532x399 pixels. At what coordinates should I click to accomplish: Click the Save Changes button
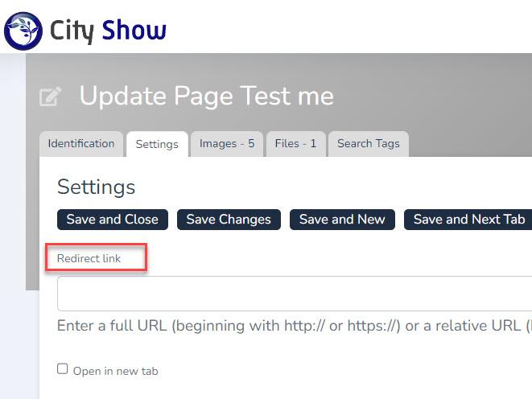229,220
